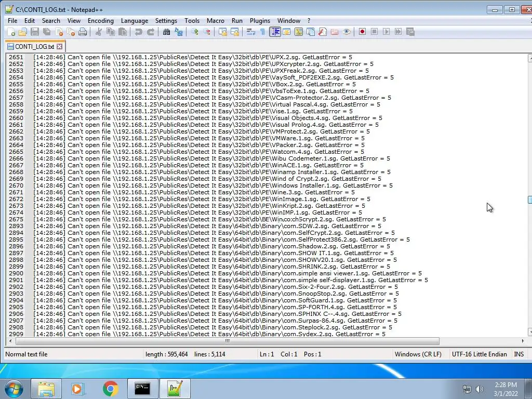This screenshot has height=399, width=532.
Task: Open the Replace toolbar icon
Action: tap(179, 32)
